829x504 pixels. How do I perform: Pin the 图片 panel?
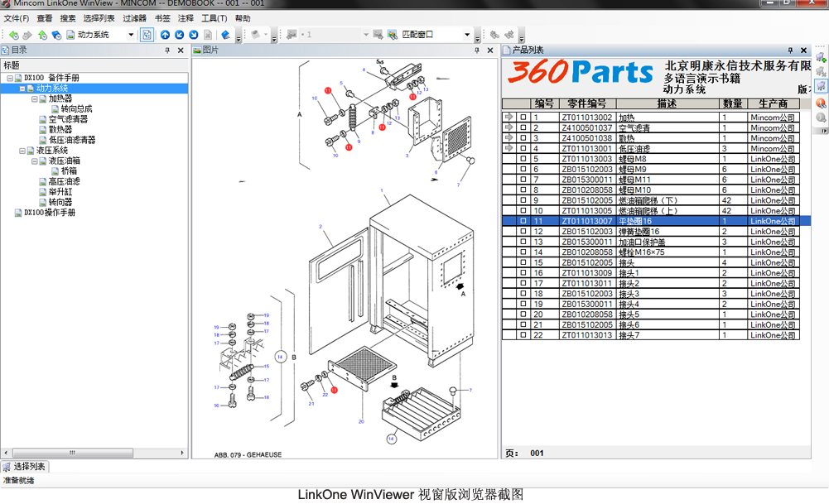[x=477, y=50]
